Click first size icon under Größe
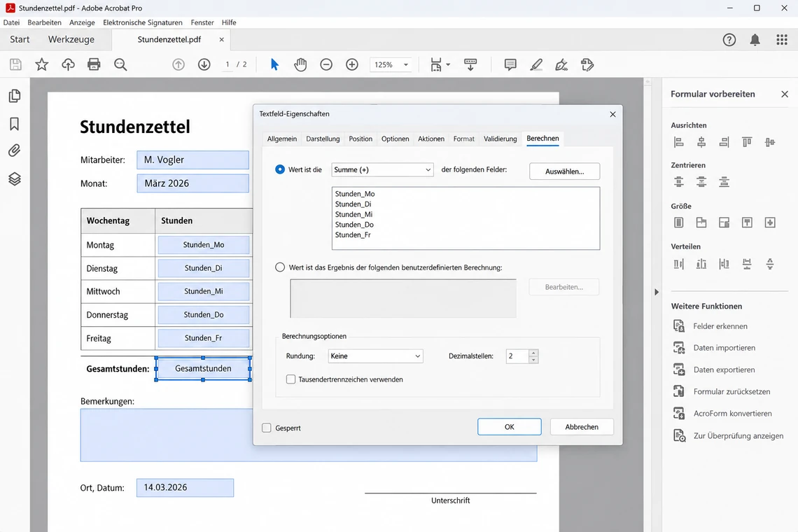The height and width of the screenshot is (532, 798). (x=679, y=223)
